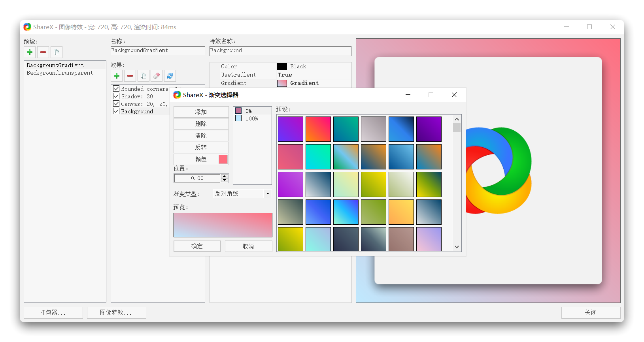The height and width of the screenshot is (342, 644).
Task: Clear all effects with the eraser icon
Action: 157,76
